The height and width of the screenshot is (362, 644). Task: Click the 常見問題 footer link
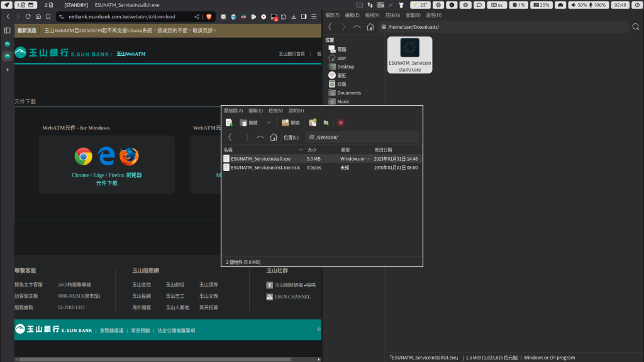pos(140,331)
